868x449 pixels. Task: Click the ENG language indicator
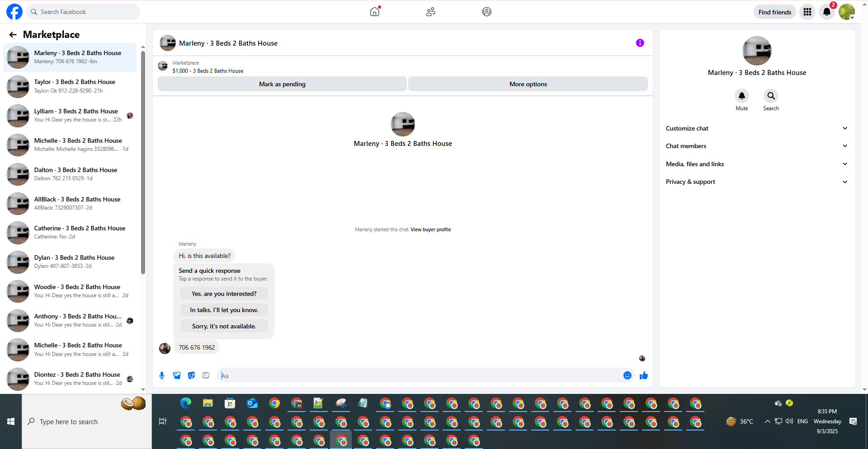[x=802, y=421]
